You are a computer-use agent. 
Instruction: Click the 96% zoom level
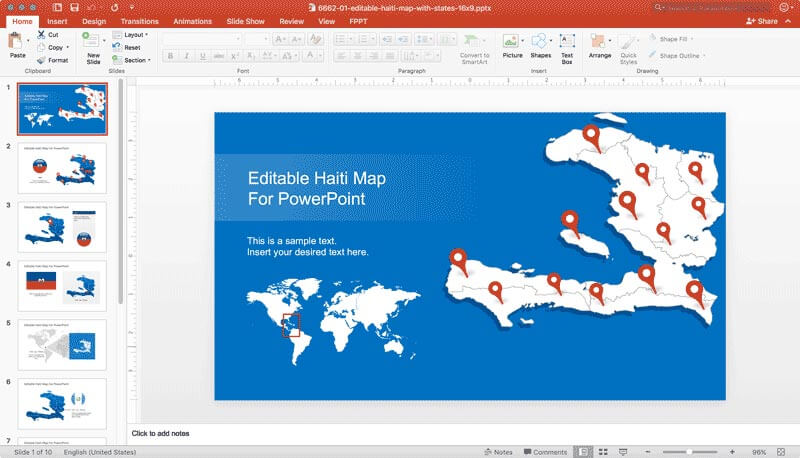(759, 452)
